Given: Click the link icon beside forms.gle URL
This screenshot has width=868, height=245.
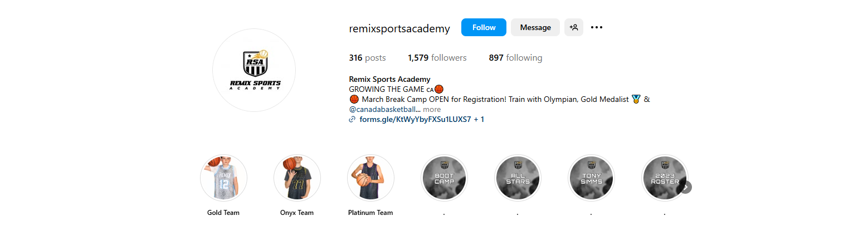Looking at the screenshot, I should tap(352, 119).
